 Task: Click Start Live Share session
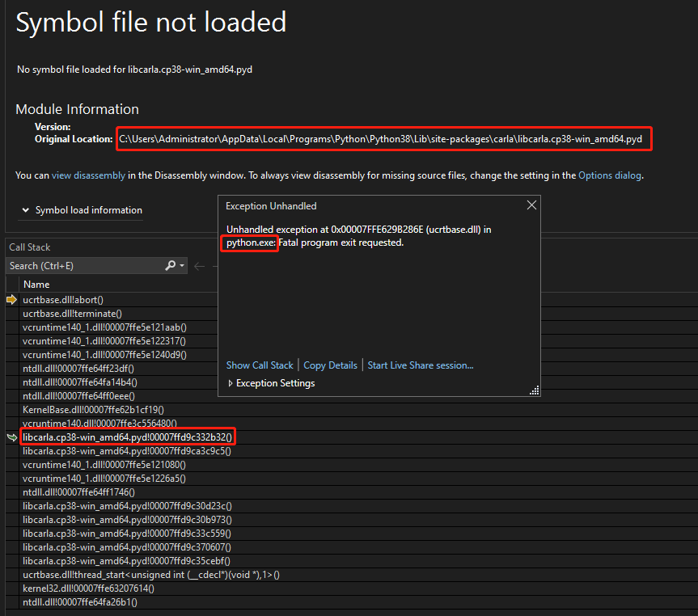click(x=420, y=365)
